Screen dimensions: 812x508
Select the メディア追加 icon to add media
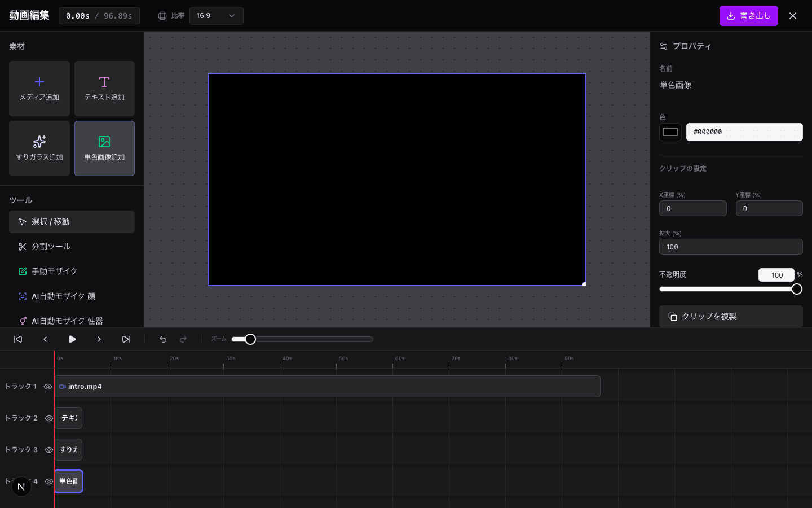coord(39,89)
